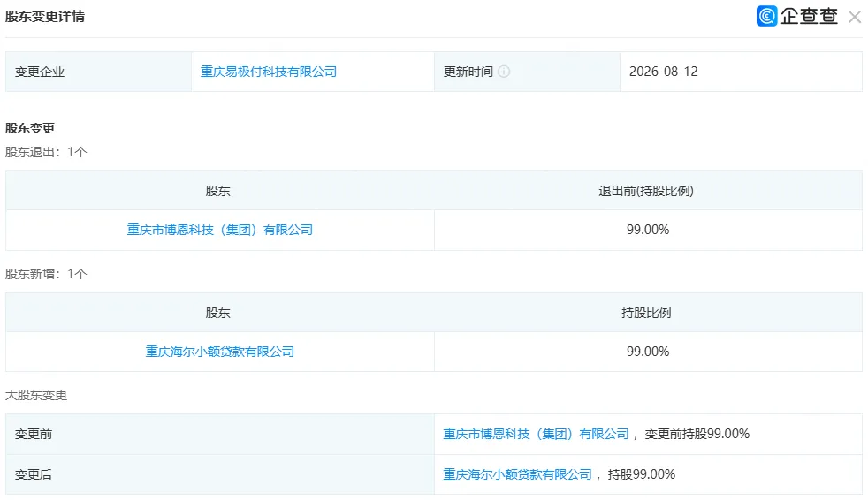Screen dimensions: 868x500
Task: Click the 大股东变更 section label
Action: click(36, 395)
